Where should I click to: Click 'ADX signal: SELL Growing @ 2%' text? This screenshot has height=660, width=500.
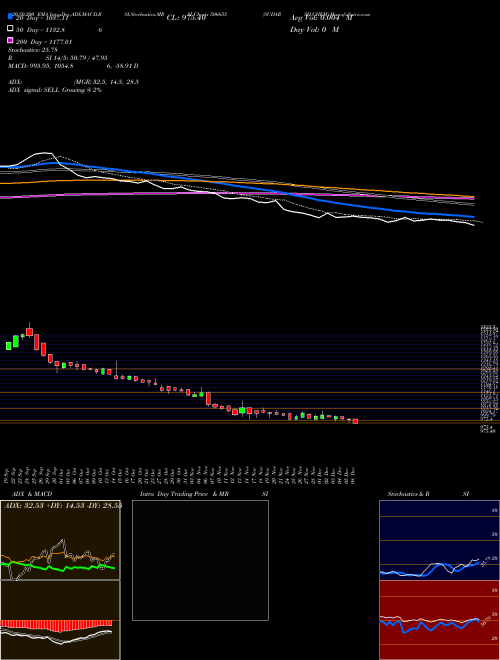point(55,90)
